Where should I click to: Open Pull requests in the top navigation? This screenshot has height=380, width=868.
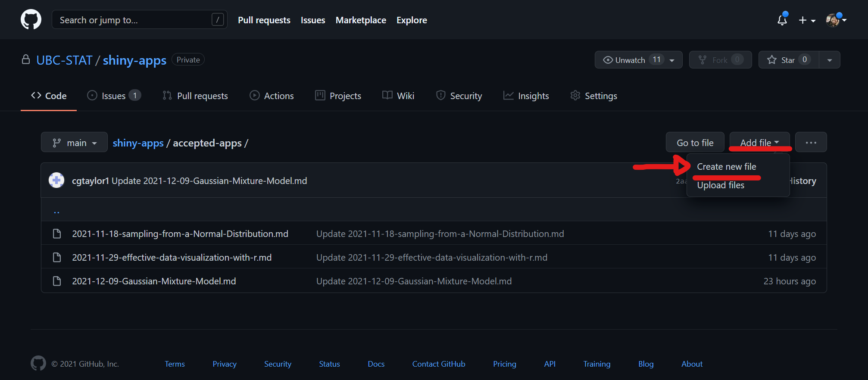coord(264,20)
